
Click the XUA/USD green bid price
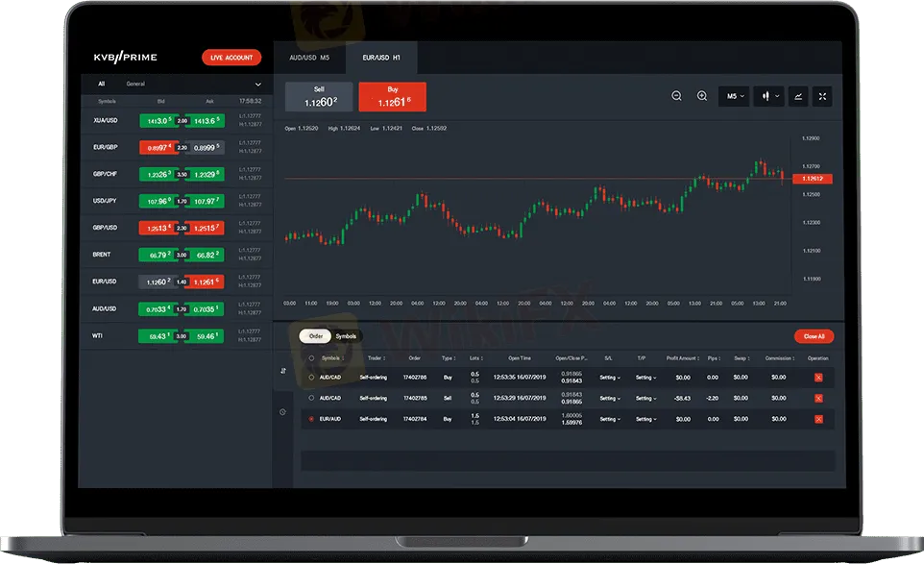(156, 121)
